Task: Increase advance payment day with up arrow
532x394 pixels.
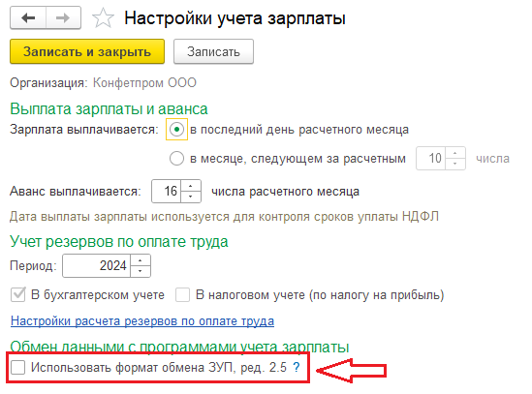Action: pos(191,186)
